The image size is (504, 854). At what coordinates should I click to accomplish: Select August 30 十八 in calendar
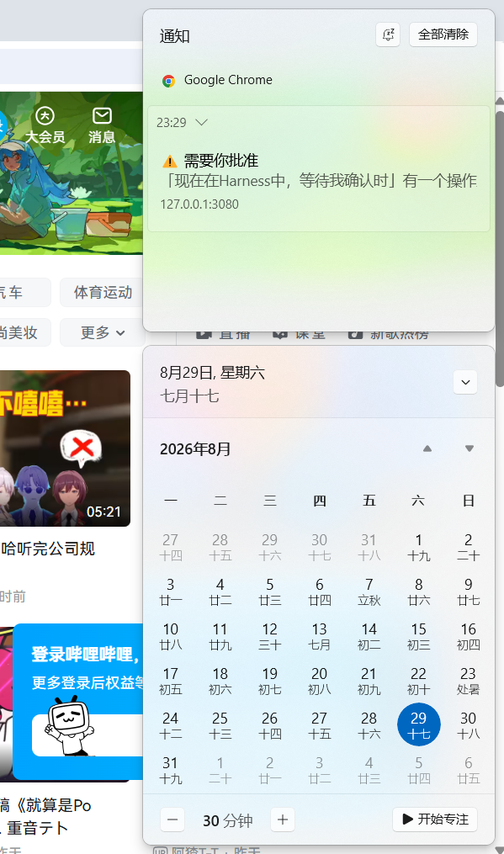click(468, 725)
